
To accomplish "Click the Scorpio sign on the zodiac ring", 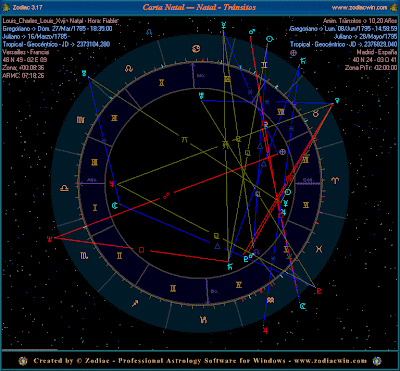I will pyautogui.click(x=84, y=256).
